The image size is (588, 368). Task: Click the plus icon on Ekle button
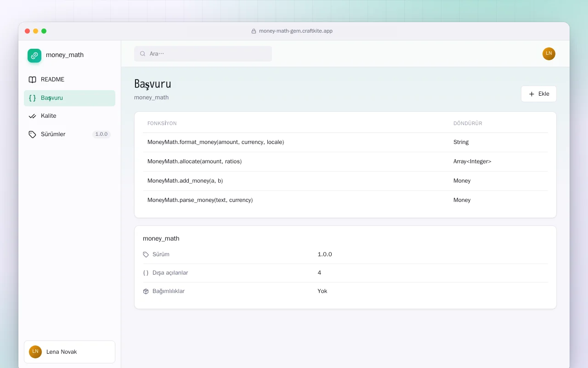532,94
